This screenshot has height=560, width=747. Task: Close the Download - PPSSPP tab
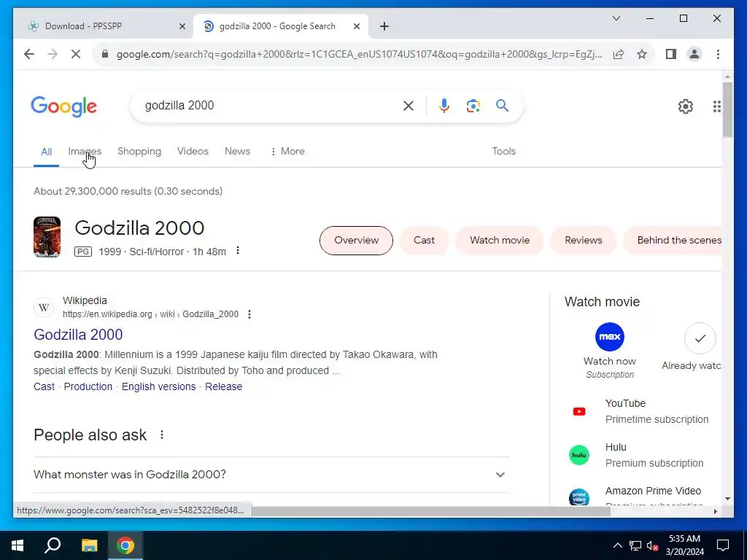(x=182, y=27)
